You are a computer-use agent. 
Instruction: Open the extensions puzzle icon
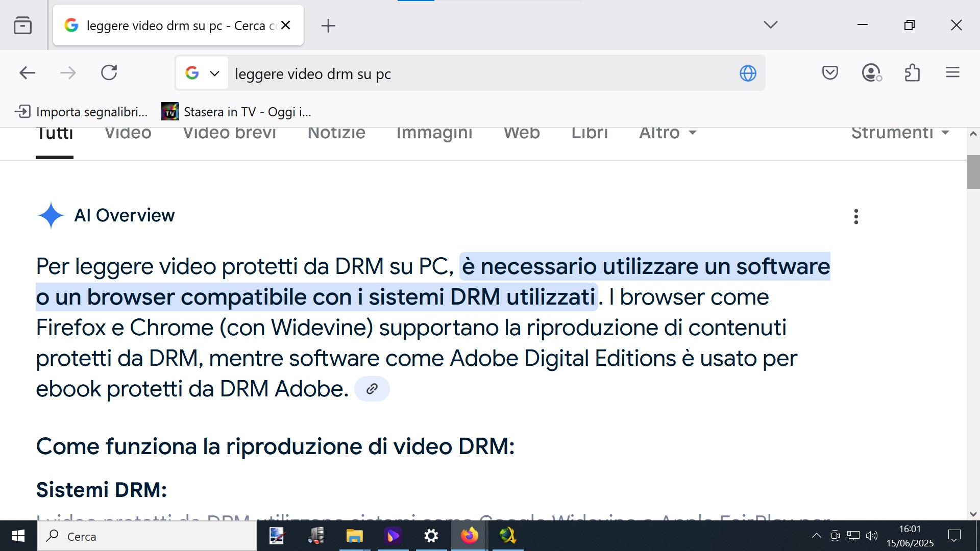[x=912, y=73]
